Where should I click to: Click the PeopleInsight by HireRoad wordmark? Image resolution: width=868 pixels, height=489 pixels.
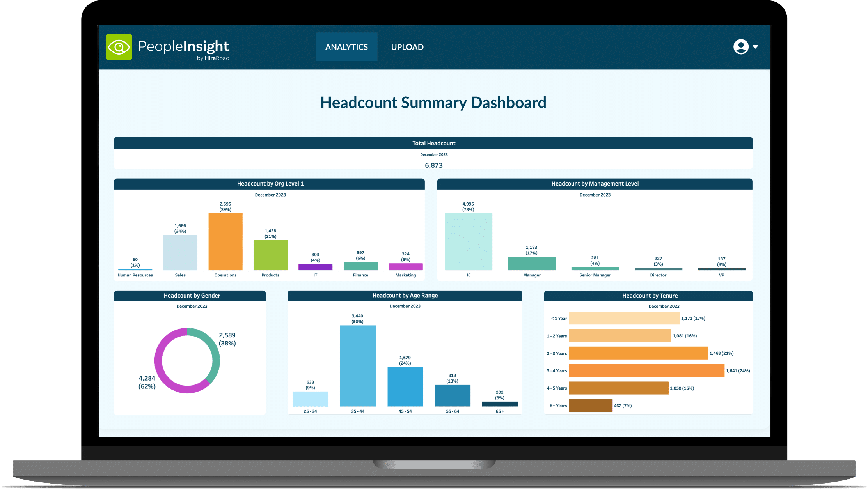pyautogui.click(x=184, y=50)
